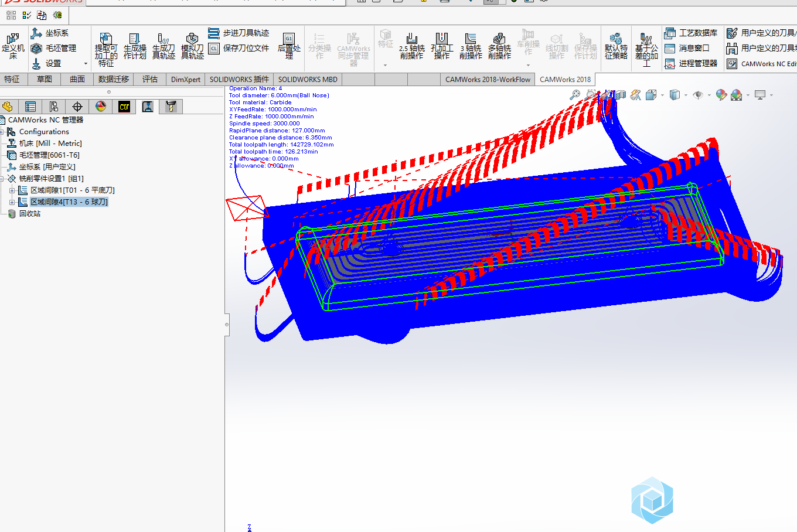Open CAMWorks feature tree tab
The image size is (797, 532).
tap(124, 106)
